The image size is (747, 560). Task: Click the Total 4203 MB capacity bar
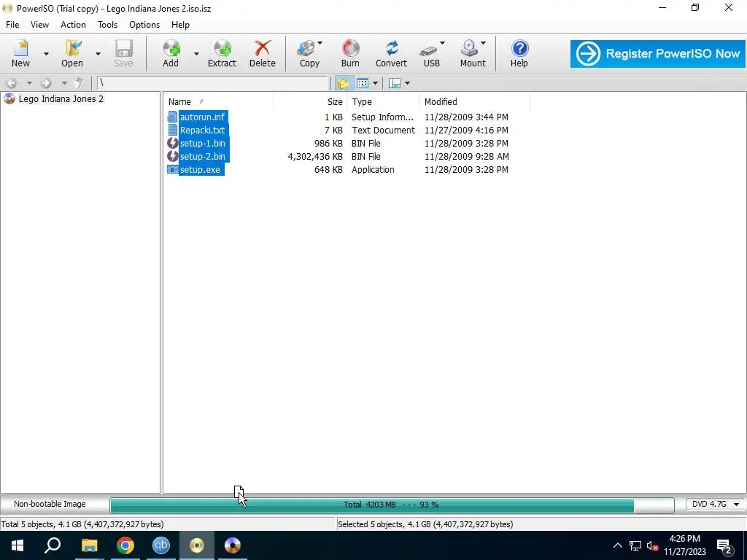pos(392,505)
